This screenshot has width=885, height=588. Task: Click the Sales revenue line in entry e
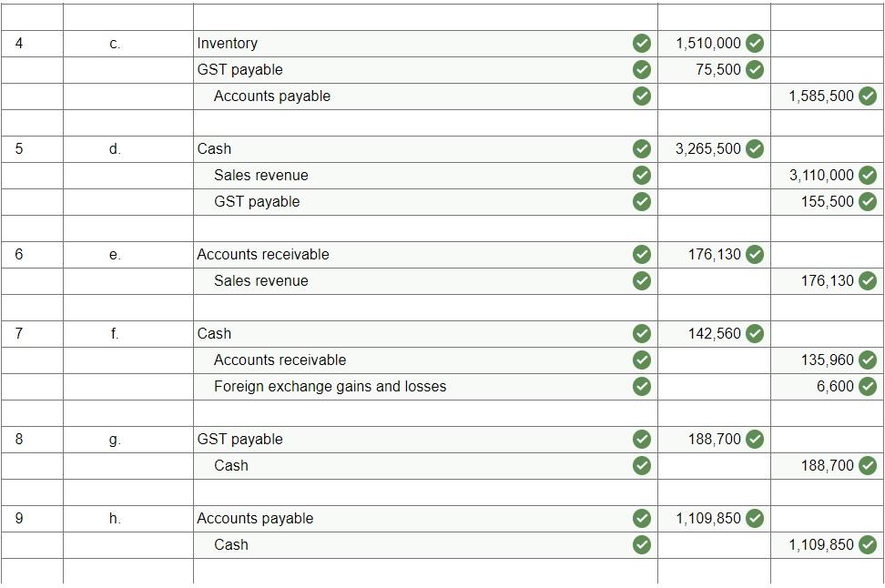tap(260, 280)
